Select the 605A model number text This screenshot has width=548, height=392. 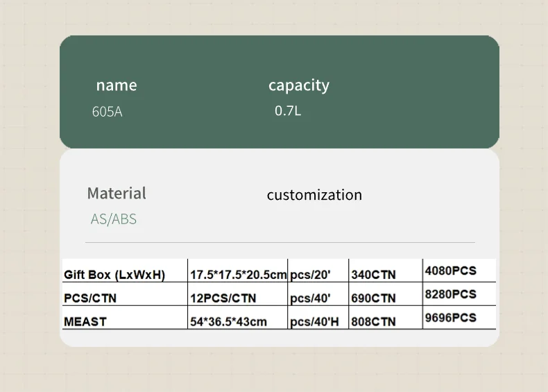(107, 111)
